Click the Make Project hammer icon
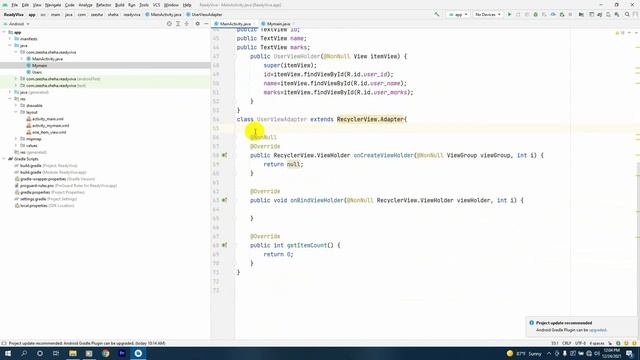The width and height of the screenshot is (640, 360). [x=437, y=14]
